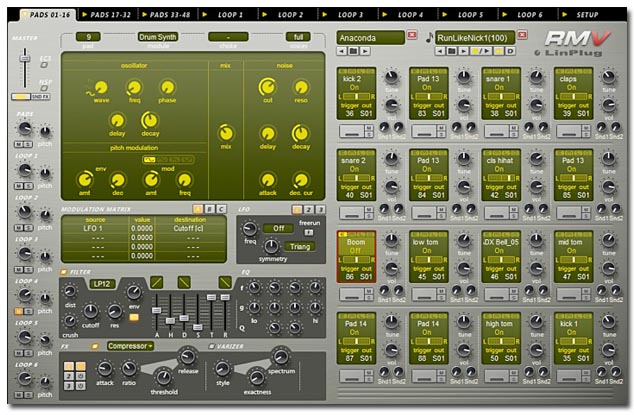Select the Boom pad
This screenshot has width=634, height=415.
tap(356, 256)
